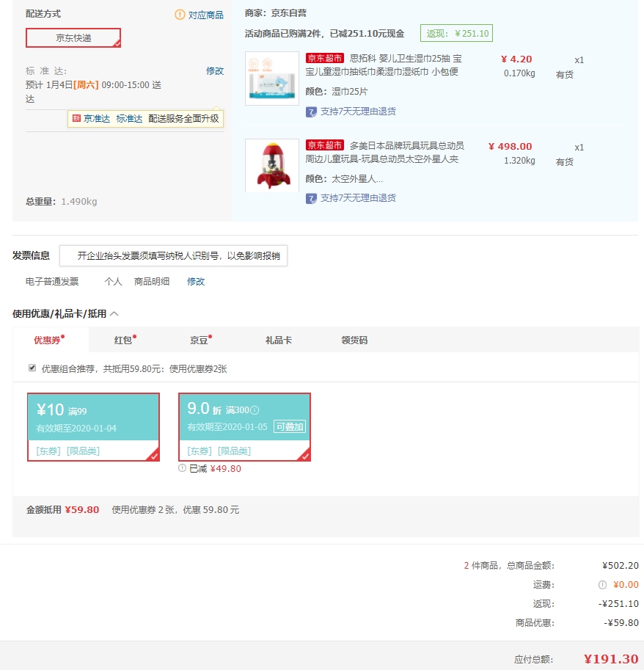The height and width of the screenshot is (670, 644).
Task: Click the 总商品金额 ¥502.20 value
Action: tap(621, 566)
